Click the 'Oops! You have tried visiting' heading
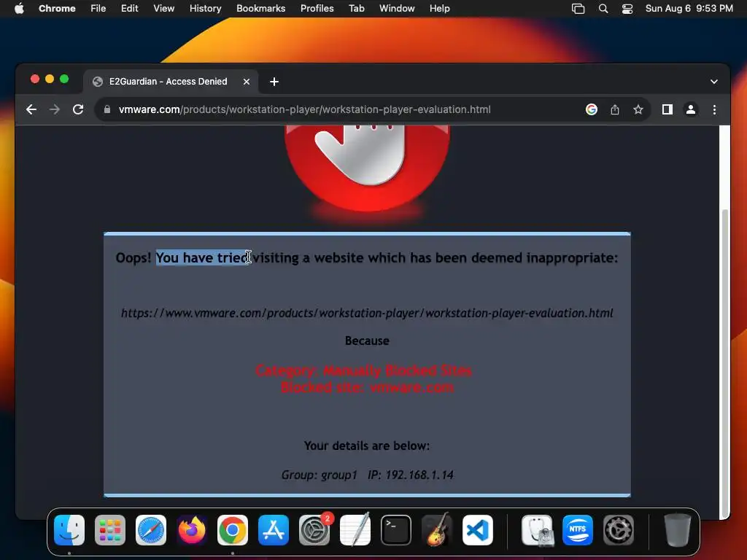Image resolution: width=747 pixels, height=560 pixels. pyautogui.click(x=367, y=257)
